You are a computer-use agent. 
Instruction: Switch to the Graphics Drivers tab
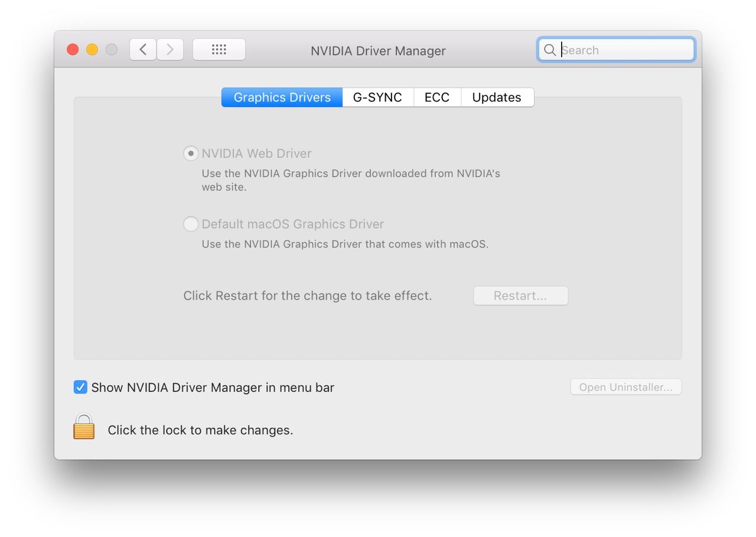(282, 97)
